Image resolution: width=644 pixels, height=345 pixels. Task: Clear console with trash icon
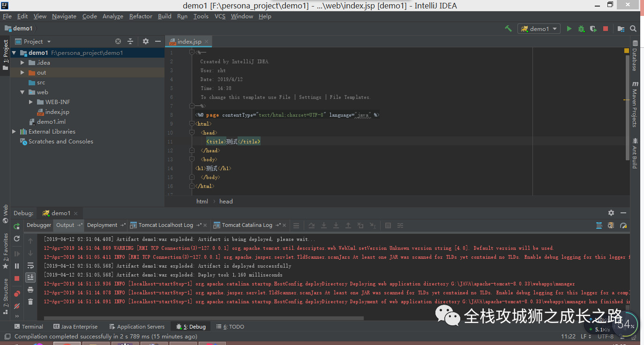click(30, 302)
